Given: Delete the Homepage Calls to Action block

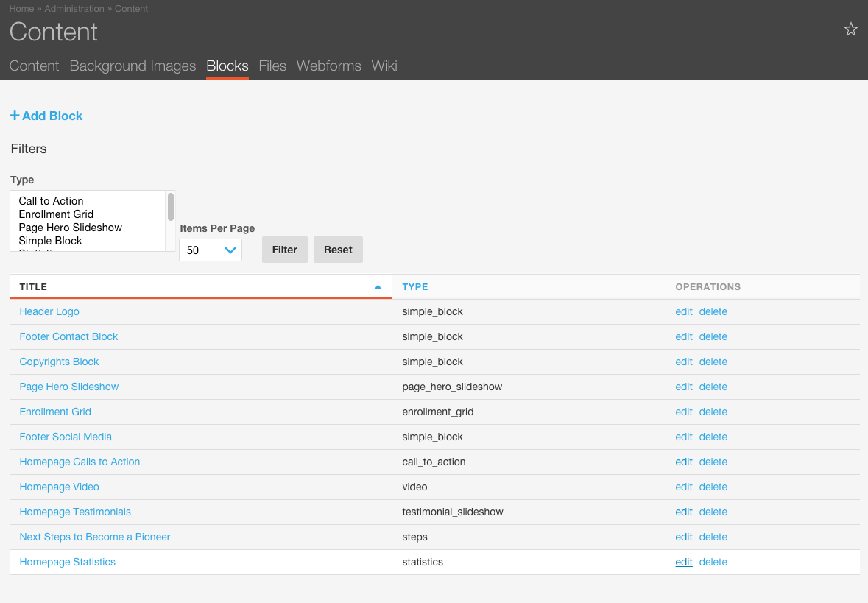Looking at the screenshot, I should [x=713, y=462].
